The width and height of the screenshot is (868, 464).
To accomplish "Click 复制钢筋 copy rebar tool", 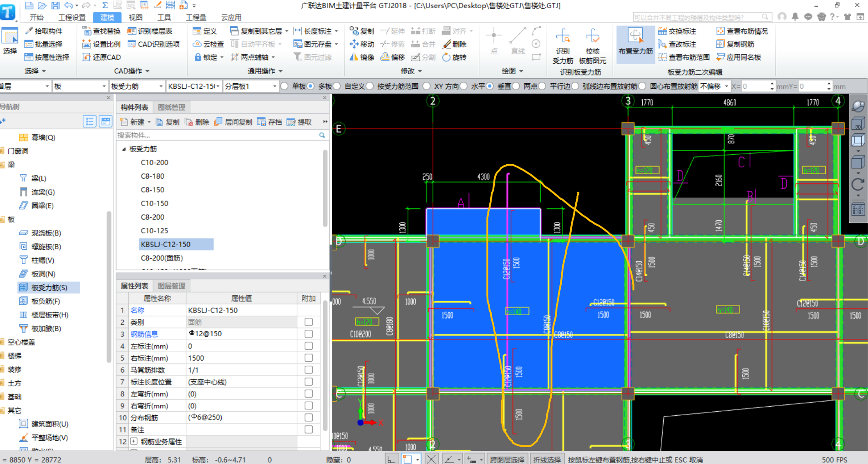I will tap(736, 44).
